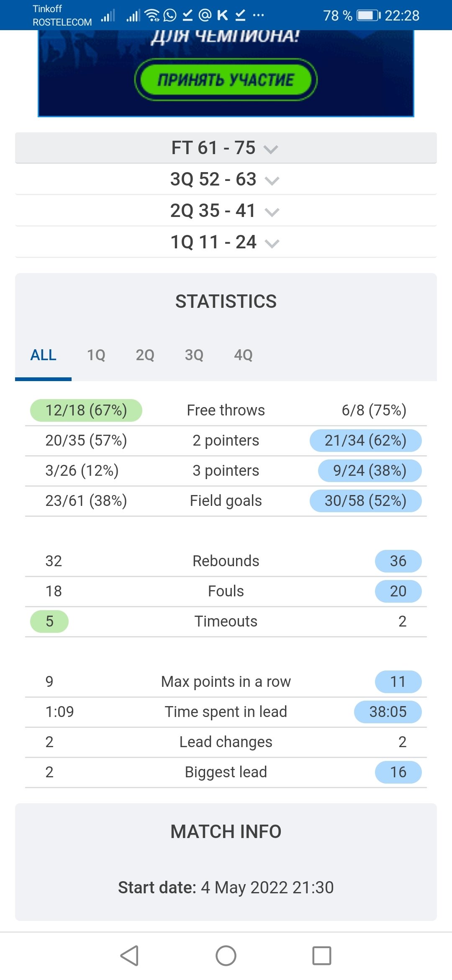Switch to the 1Q statistics tab
This screenshot has height=980, width=452.
tap(96, 355)
